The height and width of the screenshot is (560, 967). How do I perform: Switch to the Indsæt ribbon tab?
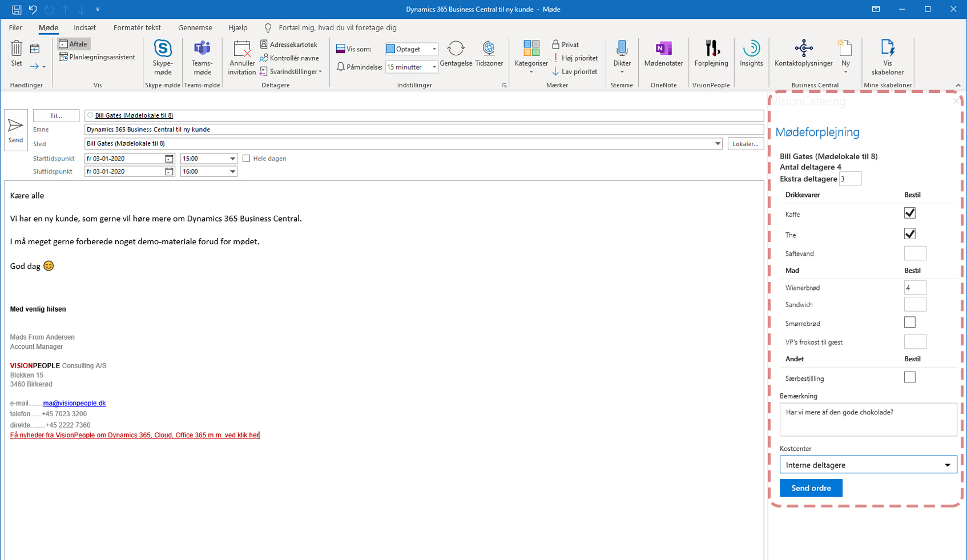84,27
